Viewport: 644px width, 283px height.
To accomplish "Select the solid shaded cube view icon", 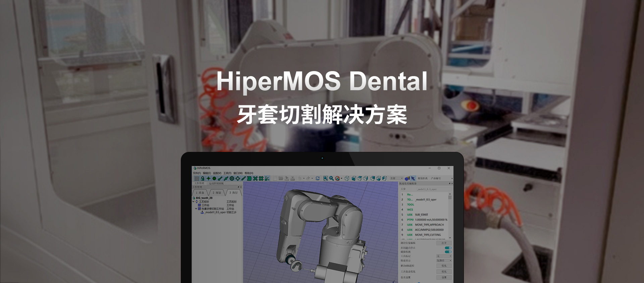I will point(354,178).
